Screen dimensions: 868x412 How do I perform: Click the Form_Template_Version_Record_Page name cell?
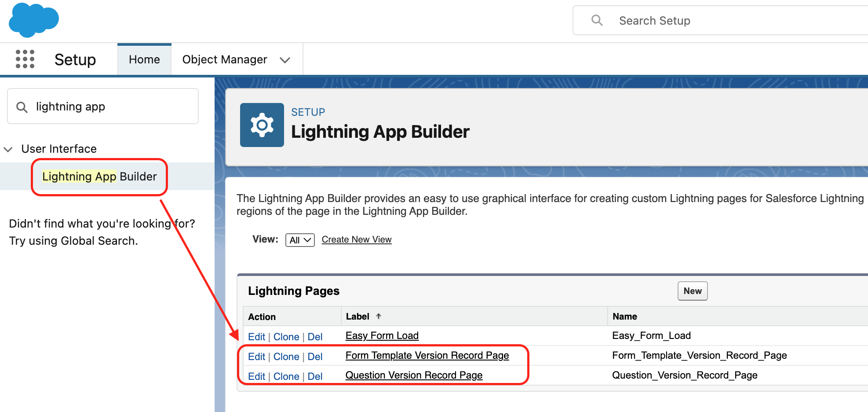coord(700,356)
